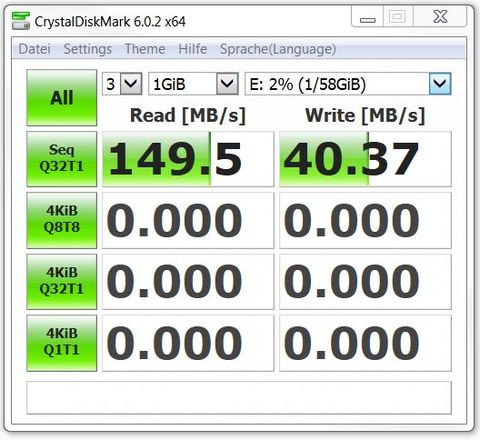This screenshot has width=480, height=440.
Task: Click the Write [MB/s] column header
Action: [365, 116]
